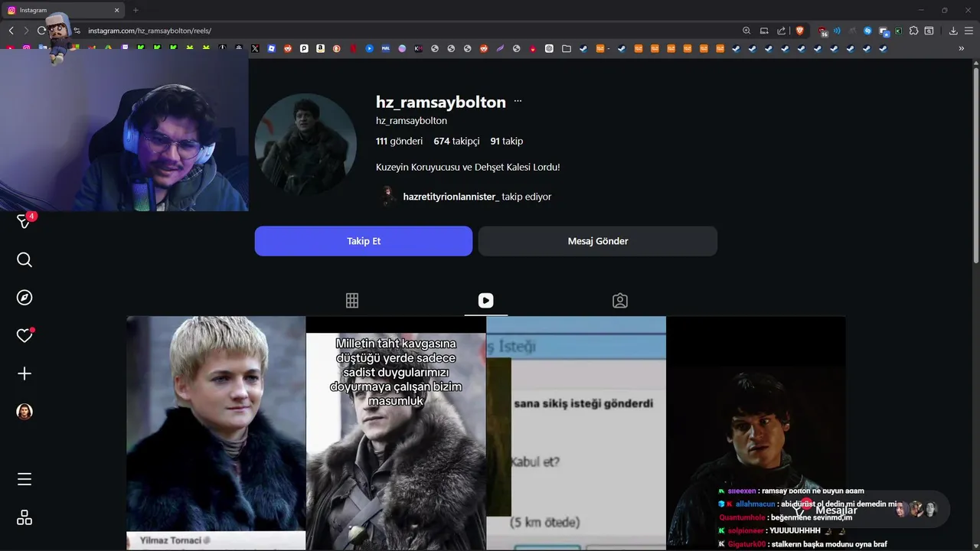The image size is (980, 551).
Task: Open notifications heart icon in sidebar
Action: (24, 335)
